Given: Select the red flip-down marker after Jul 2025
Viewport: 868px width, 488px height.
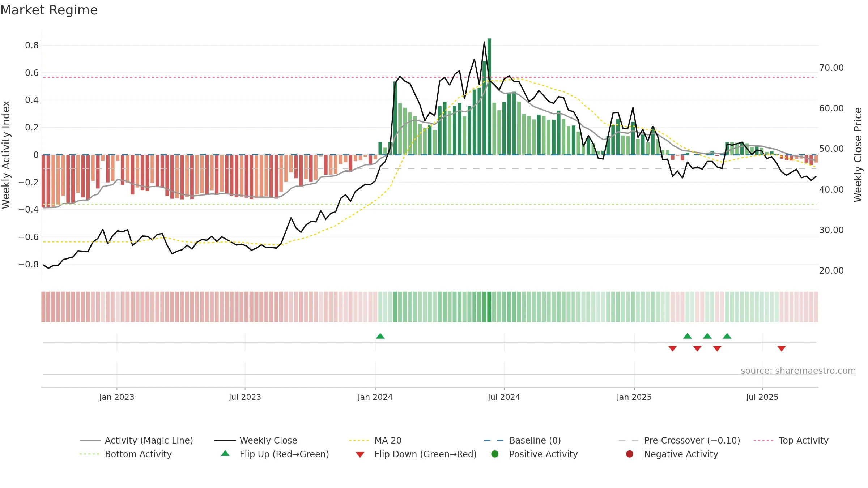Looking at the screenshot, I should 782,348.
